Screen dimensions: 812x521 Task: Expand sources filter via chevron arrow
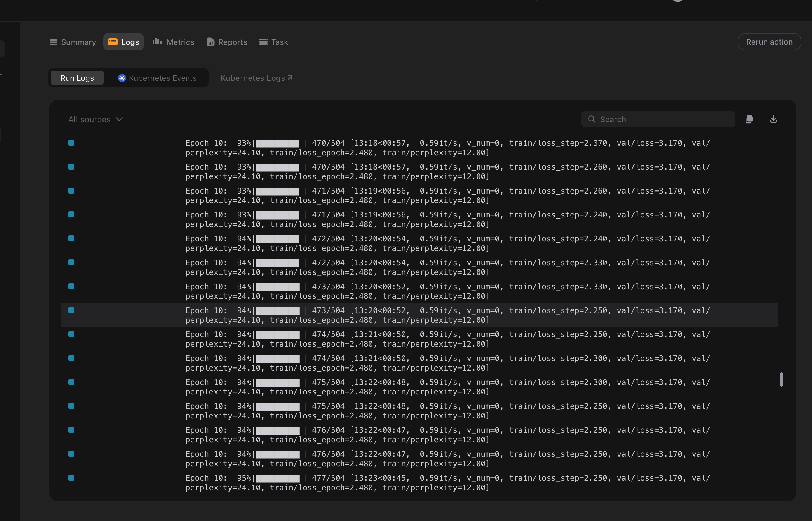click(119, 119)
